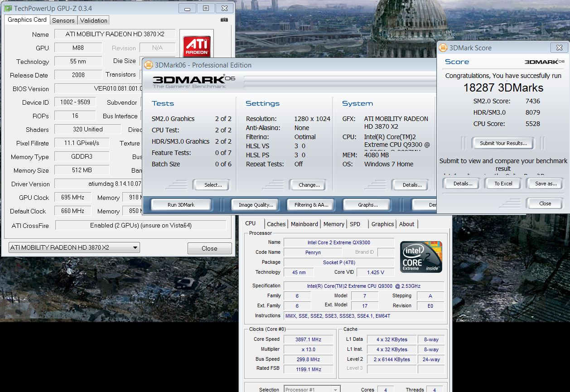Click the Core VID 1.425 V value
This screenshot has height=392, width=570.
[x=375, y=272]
